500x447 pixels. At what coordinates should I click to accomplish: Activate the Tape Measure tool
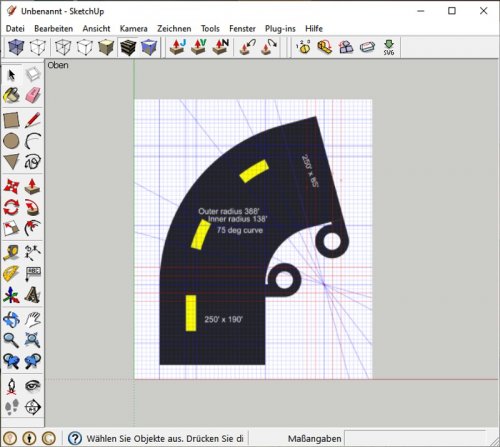tap(11, 253)
